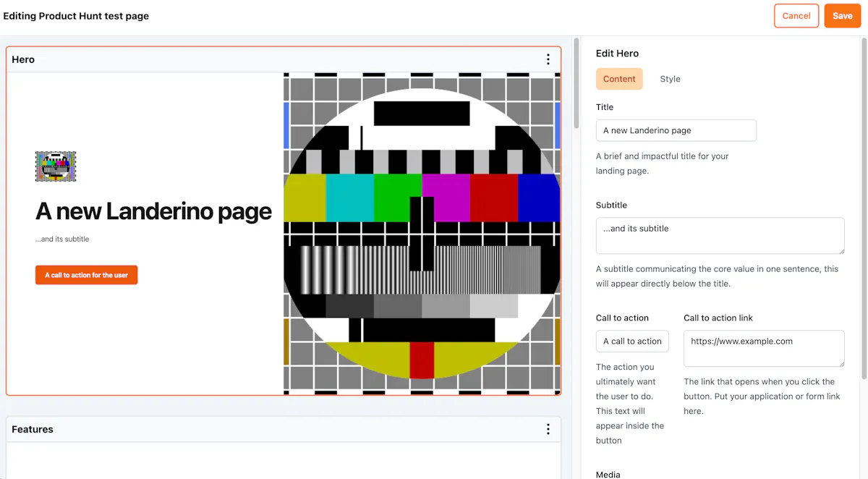The width and height of the screenshot is (868, 479).
Task: Click the Cancel button
Action: click(796, 16)
